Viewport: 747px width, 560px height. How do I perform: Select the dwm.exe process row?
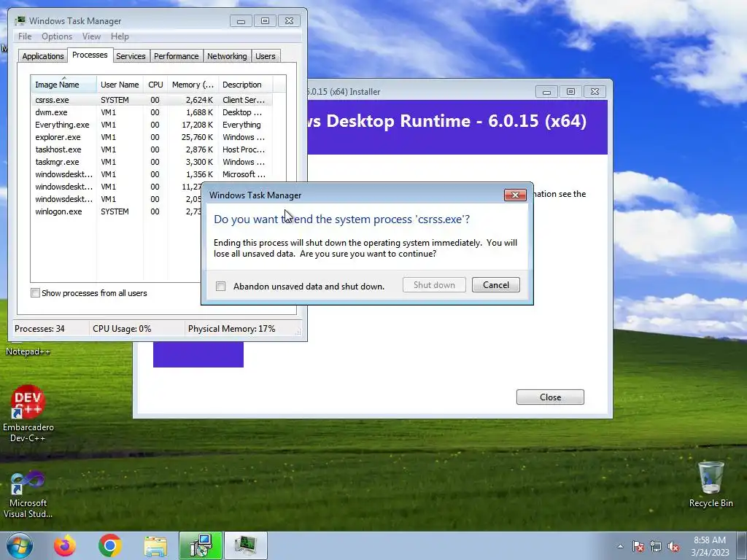point(152,112)
